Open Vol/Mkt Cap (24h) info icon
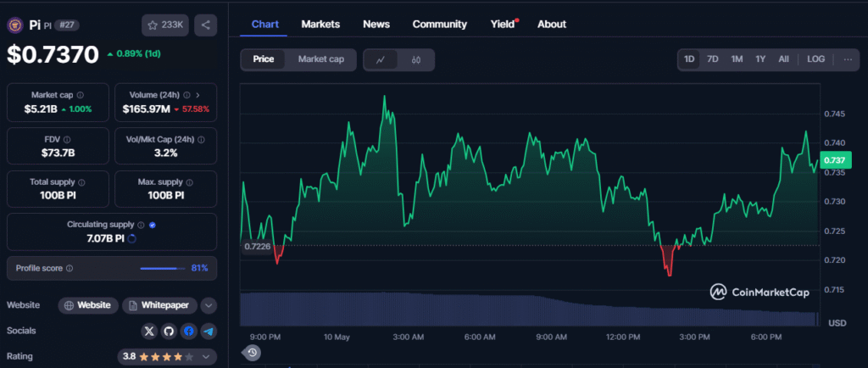Viewport: 868px width, 368px height. 200,139
